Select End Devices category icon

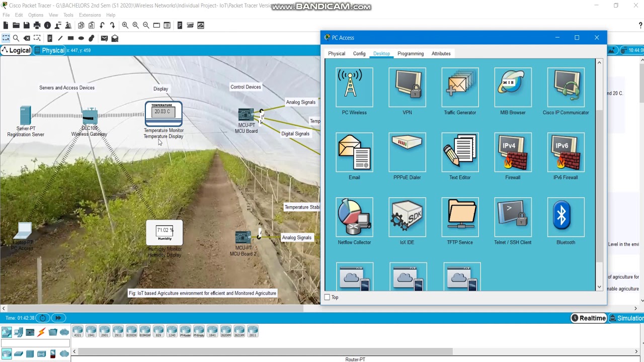(19, 332)
